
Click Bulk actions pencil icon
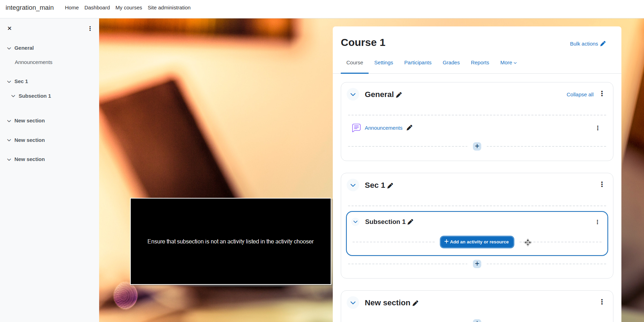[x=603, y=44]
